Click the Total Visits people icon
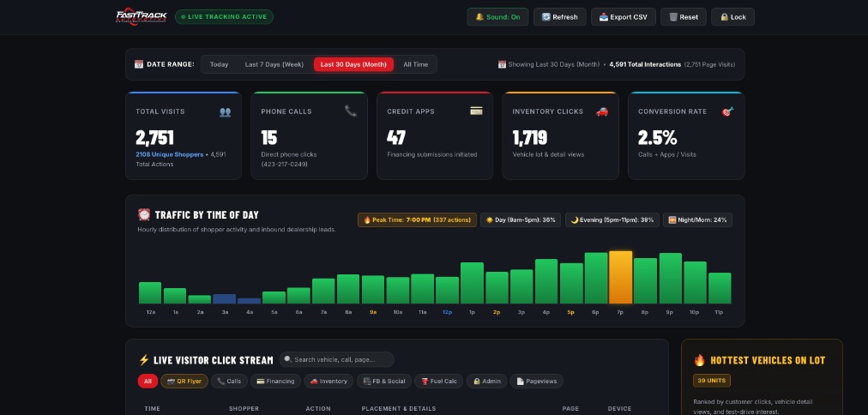Image resolution: width=868 pixels, height=415 pixels. click(x=226, y=111)
